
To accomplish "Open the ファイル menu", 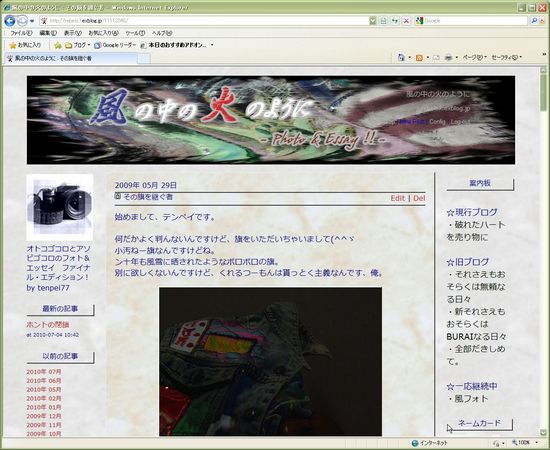I will (x=21, y=33).
